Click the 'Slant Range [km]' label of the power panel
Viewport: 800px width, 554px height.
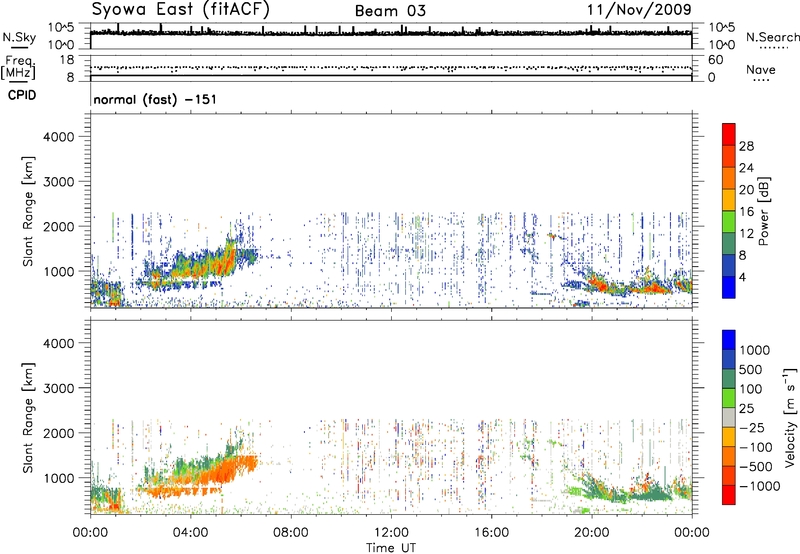pos(28,211)
